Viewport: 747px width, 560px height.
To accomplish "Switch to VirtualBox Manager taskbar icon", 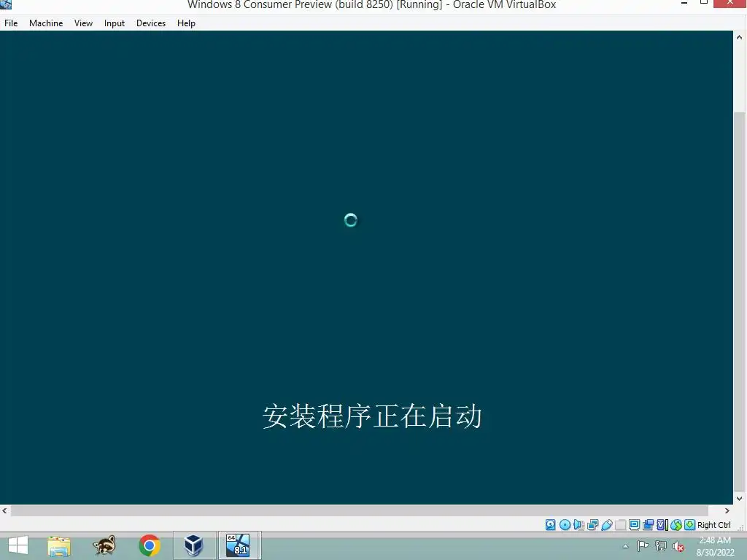I will (194, 545).
